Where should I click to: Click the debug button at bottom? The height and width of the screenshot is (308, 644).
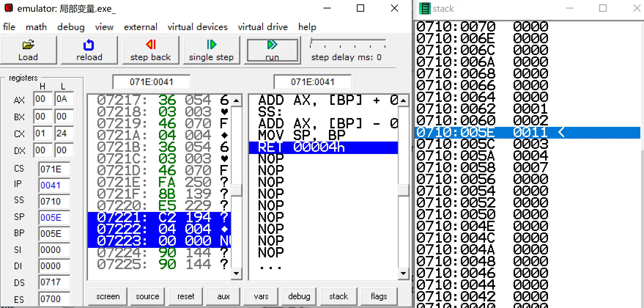point(299,296)
